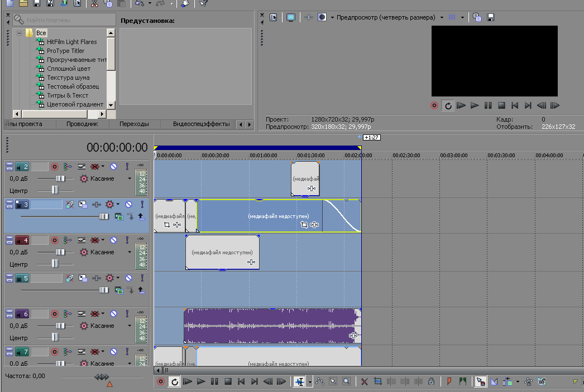Select the Титры & Текст generator
The height and width of the screenshot is (392, 584).
pyautogui.click(x=68, y=95)
